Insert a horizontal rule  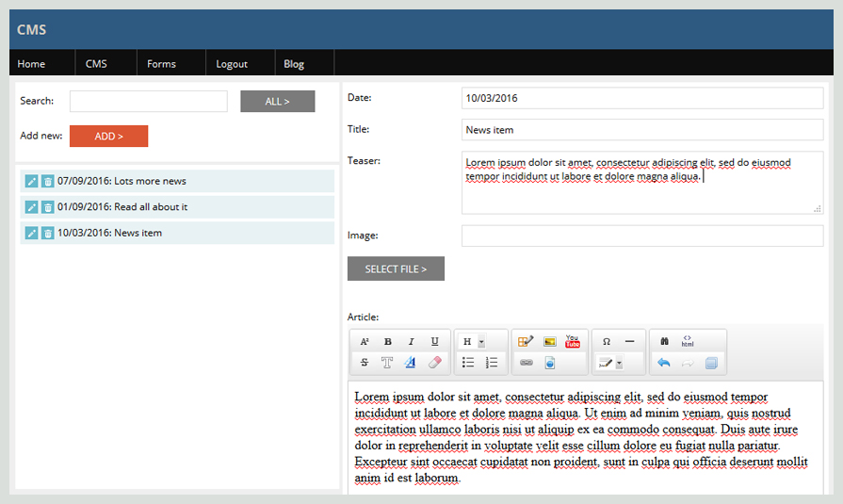629,342
